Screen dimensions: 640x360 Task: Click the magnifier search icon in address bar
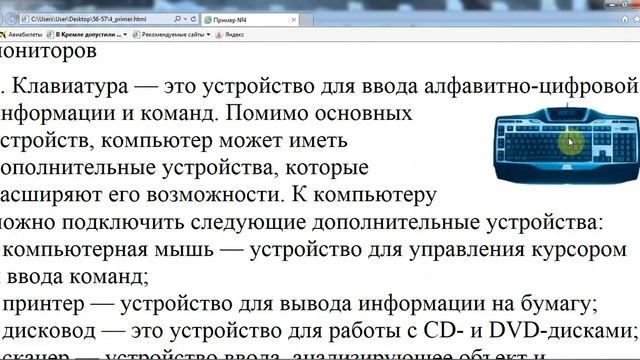point(178,19)
